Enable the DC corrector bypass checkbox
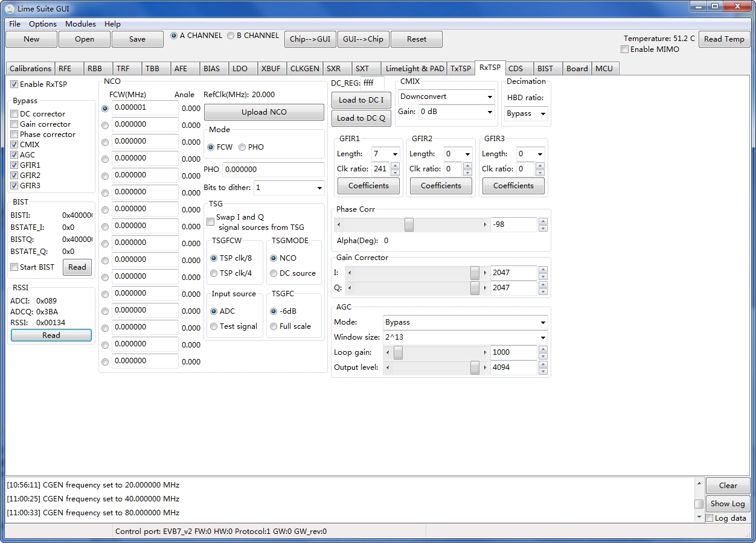The height and width of the screenshot is (543, 756). pos(14,114)
